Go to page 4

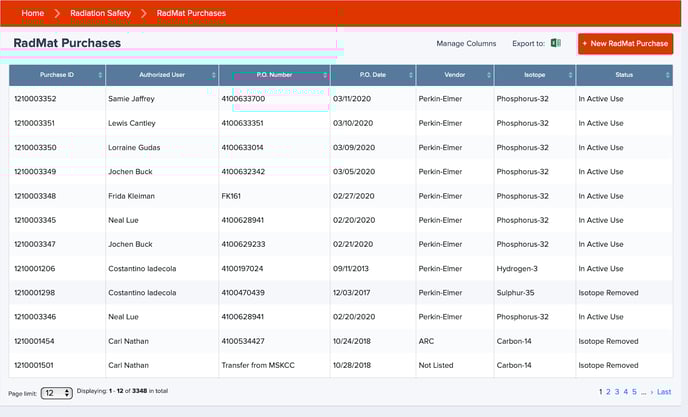tap(626, 392)
